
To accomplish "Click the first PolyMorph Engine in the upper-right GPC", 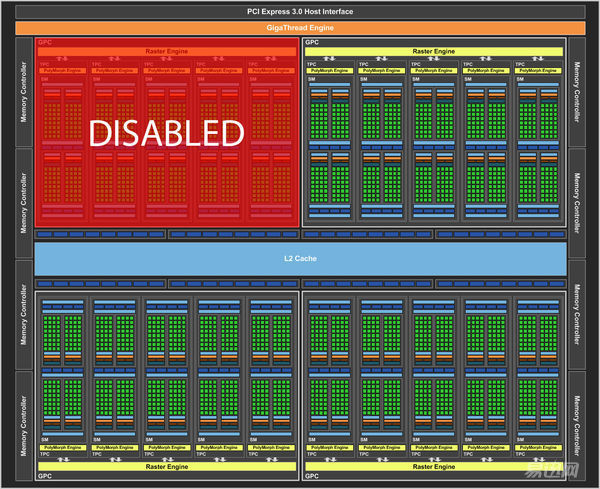I will pos(329,70).
